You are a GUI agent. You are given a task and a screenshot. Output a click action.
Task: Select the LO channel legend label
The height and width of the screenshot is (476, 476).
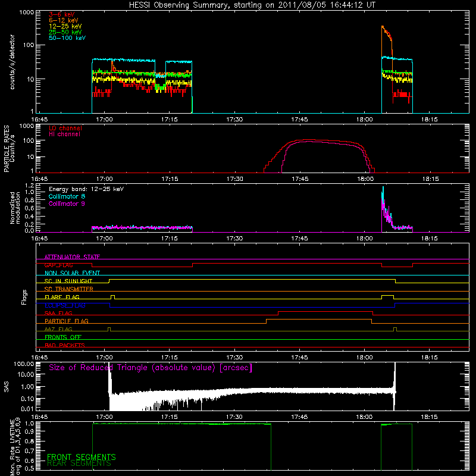[x=65, y=128]
